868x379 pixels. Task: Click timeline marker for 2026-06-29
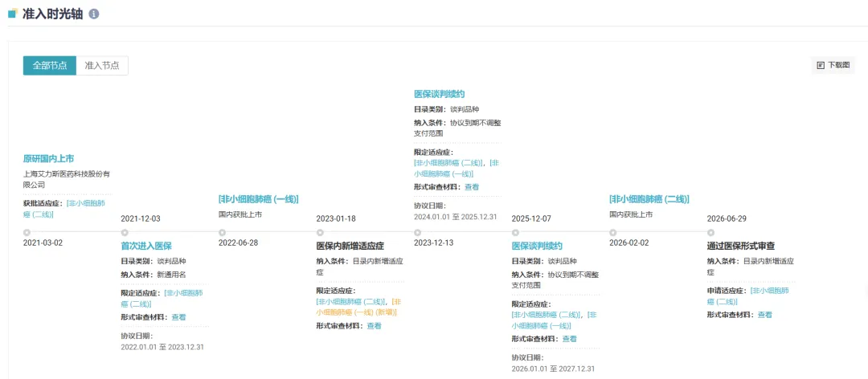pyautogui.click(x=710, y=232)
